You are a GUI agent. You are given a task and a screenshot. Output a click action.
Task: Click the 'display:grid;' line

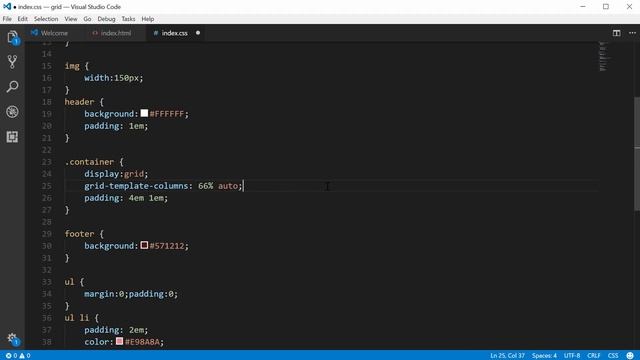point(116,174)
